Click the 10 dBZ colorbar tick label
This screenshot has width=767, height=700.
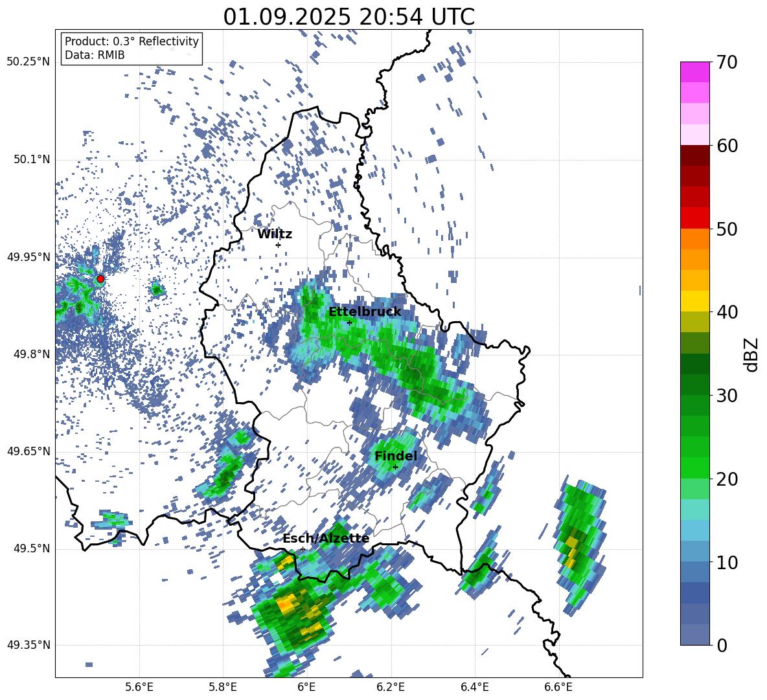tap(727, 562)
